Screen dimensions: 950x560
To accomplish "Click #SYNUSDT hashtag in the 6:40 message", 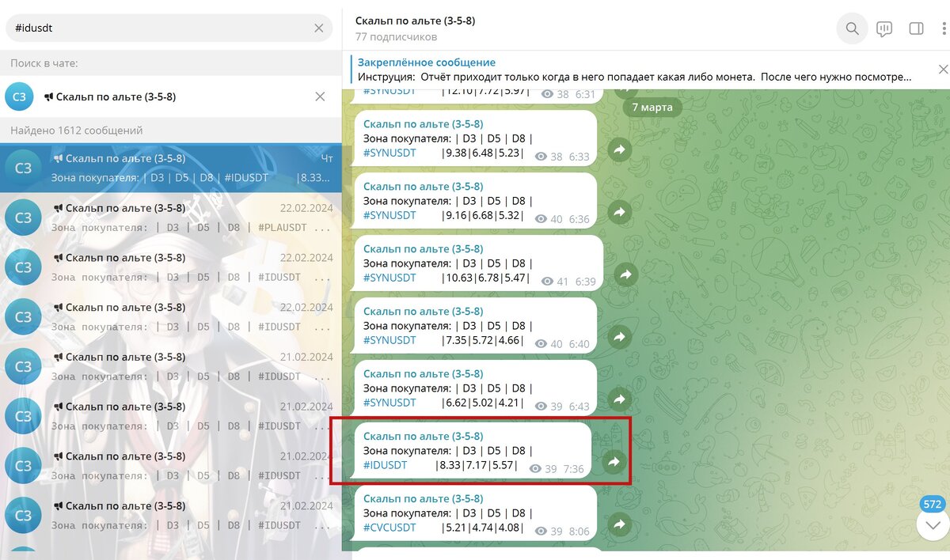I will (389, 340).
